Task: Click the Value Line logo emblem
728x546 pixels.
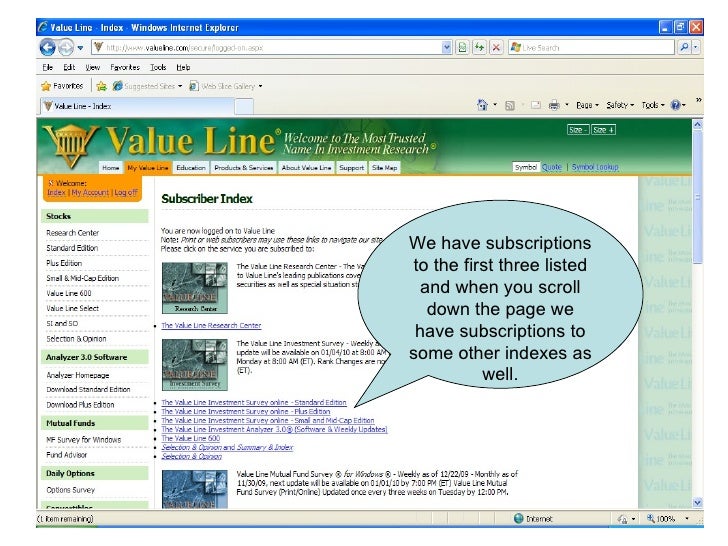Action: point(71,145)
